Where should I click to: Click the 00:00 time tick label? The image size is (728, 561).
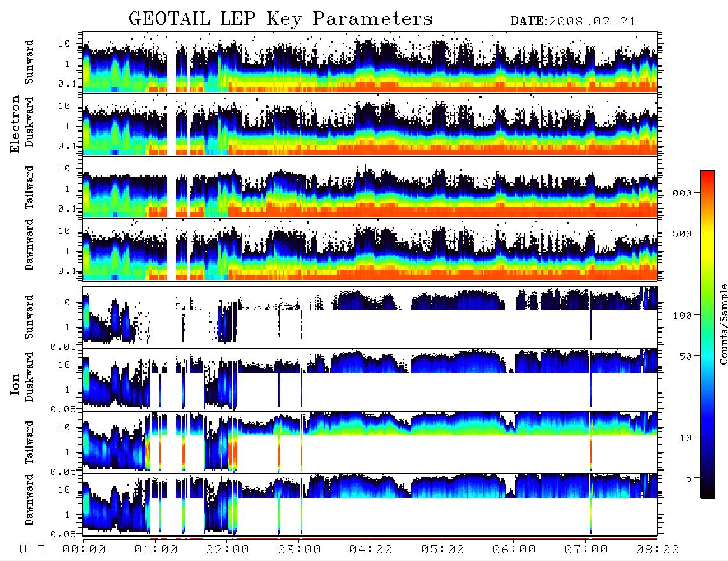[x=84, y=550]
